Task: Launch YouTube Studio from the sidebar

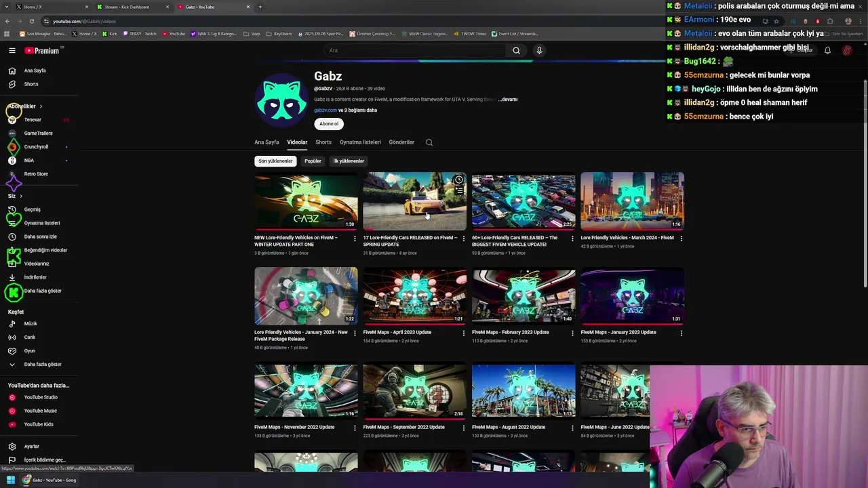Action: coord(41,397)
